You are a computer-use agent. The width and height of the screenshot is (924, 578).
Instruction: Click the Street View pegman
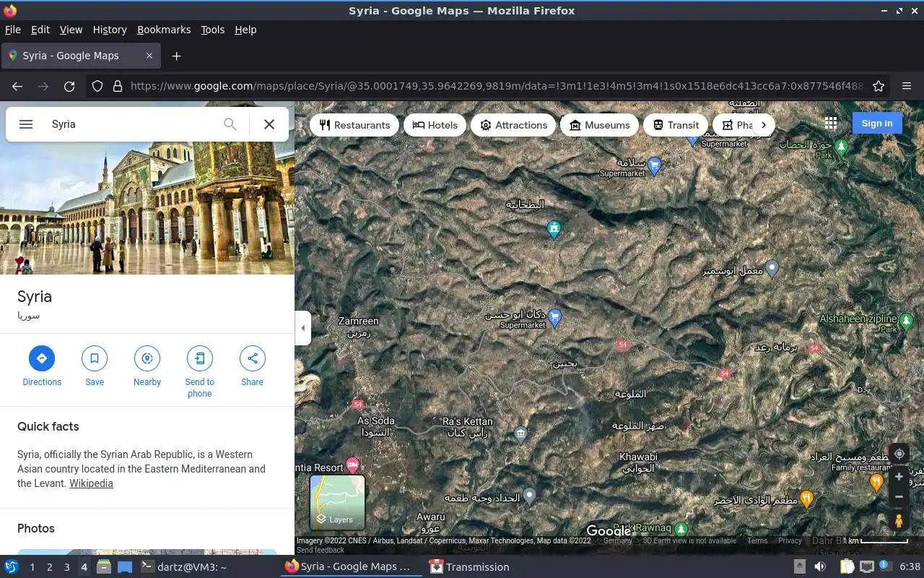(899, 521)
